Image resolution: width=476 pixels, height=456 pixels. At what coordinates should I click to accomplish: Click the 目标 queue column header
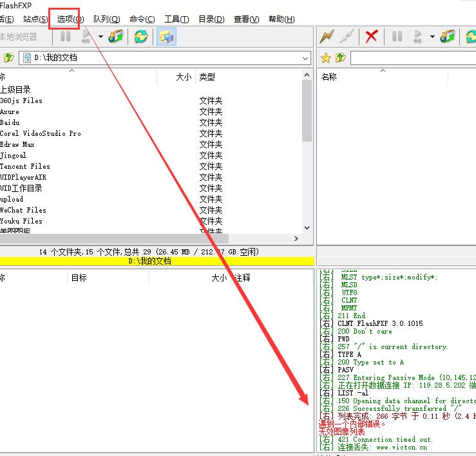coord(79,278)
